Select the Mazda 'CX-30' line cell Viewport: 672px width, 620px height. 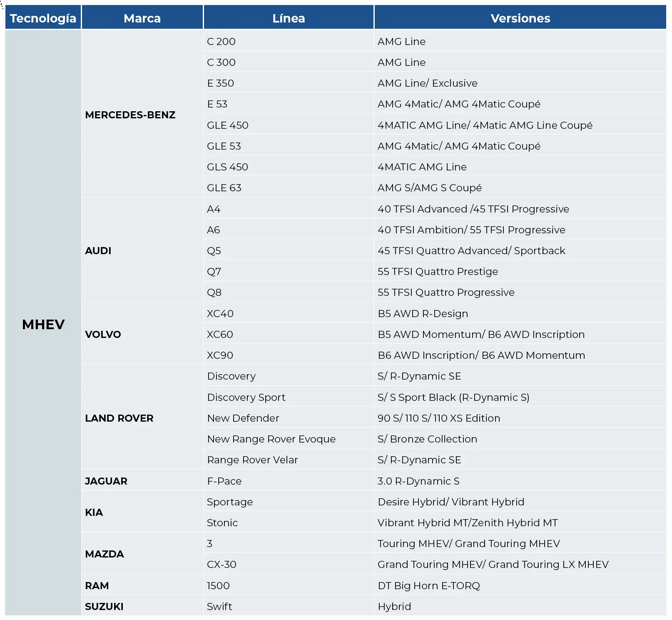(289, 564)
